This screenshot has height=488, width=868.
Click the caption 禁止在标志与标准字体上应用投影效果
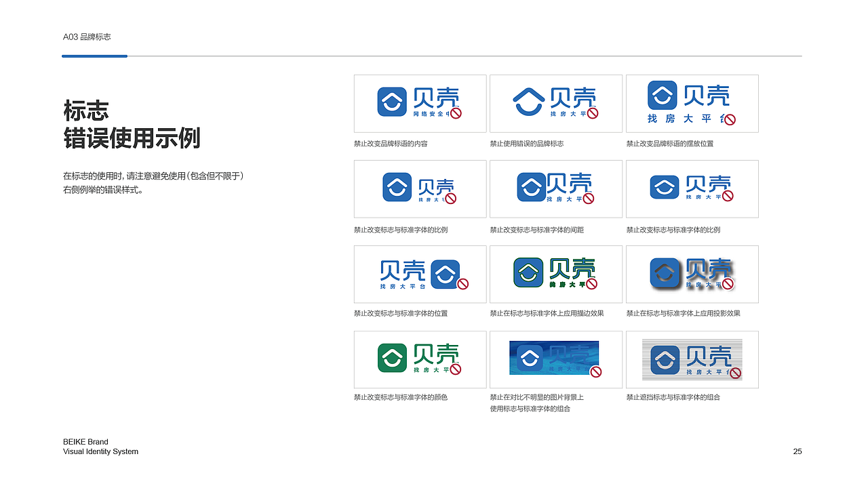(684, 314)
